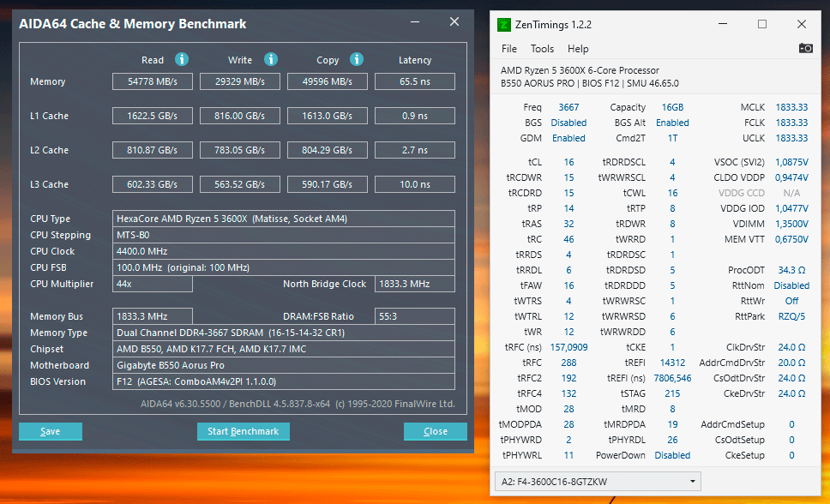Click L2 Cache Read value 810.87 GB/s
This screenshot has width=830, height=504.
click(153, 150)
